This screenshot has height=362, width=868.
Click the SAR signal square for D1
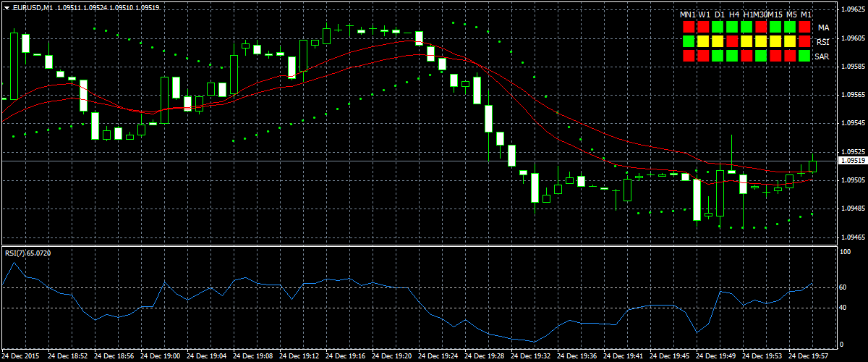[x=718, y=56]
